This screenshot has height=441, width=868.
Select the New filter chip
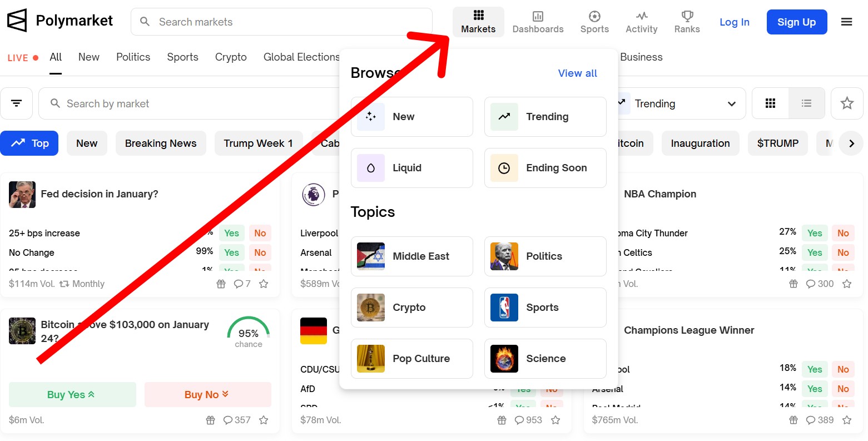click(87, 143)
